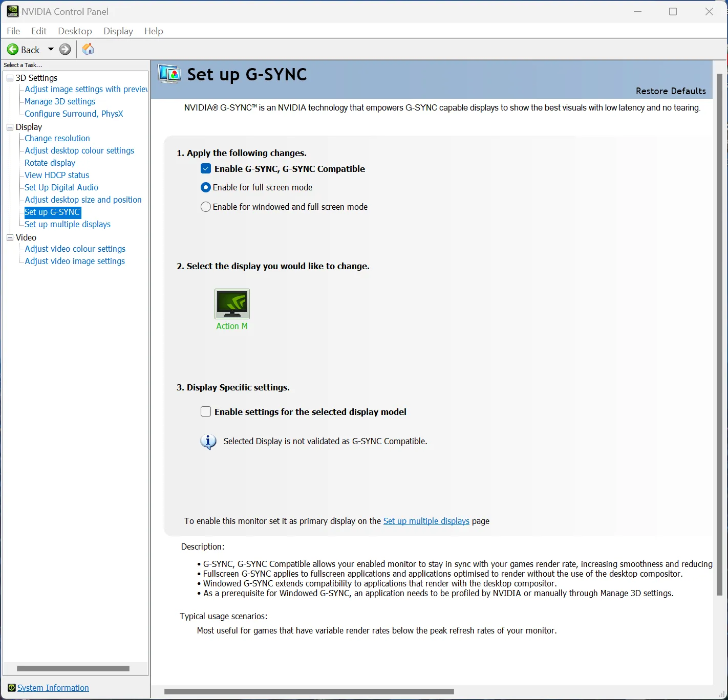Click the Home icon in toolbar
The image size is (728, 700).
coord(88,49)
